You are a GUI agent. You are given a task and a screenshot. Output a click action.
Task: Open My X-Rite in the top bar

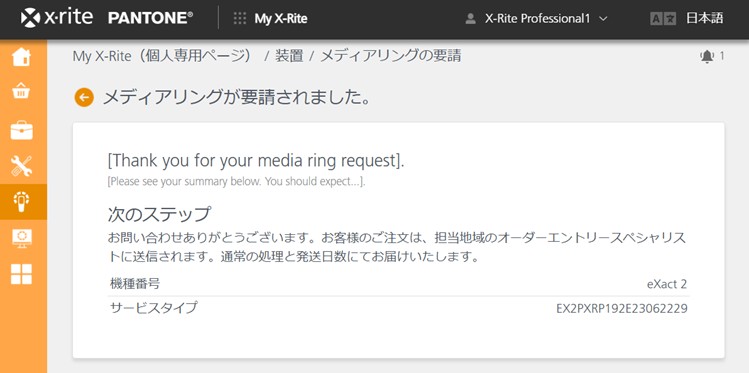(x=280, y=19)
